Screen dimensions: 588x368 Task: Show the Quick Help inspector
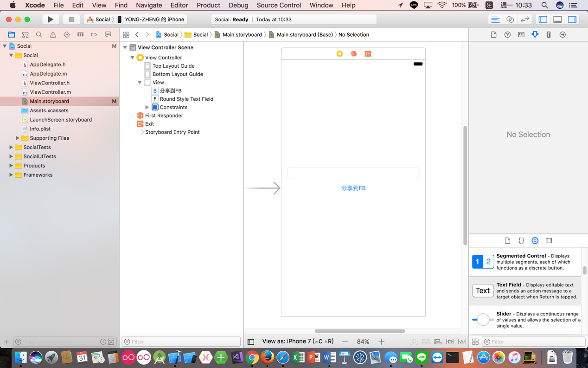[507, 34]
